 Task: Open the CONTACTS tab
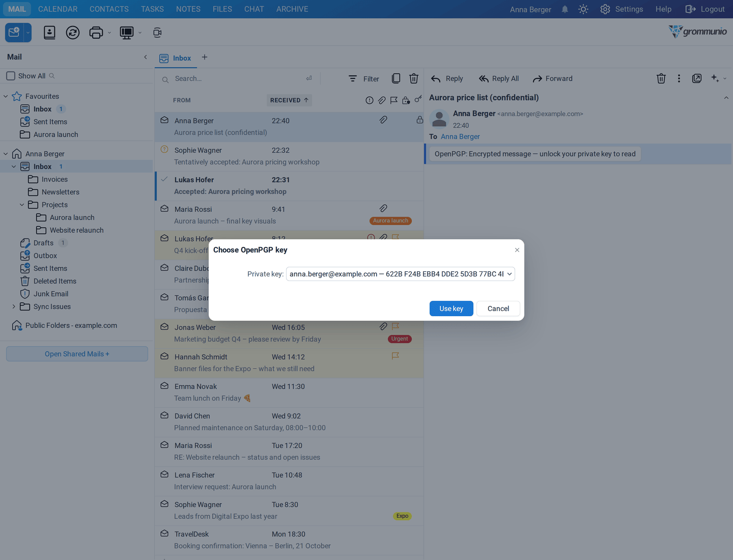(109, 9)
